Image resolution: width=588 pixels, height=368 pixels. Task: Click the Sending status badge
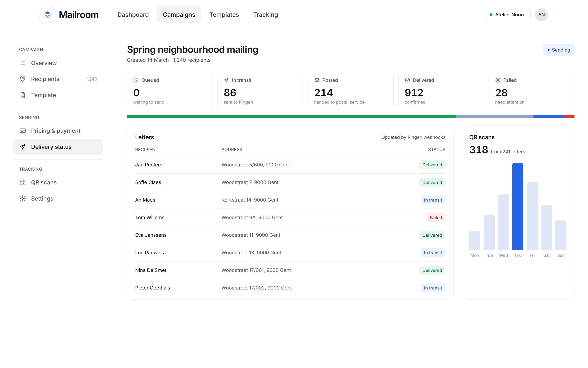(x=559, y=50)
